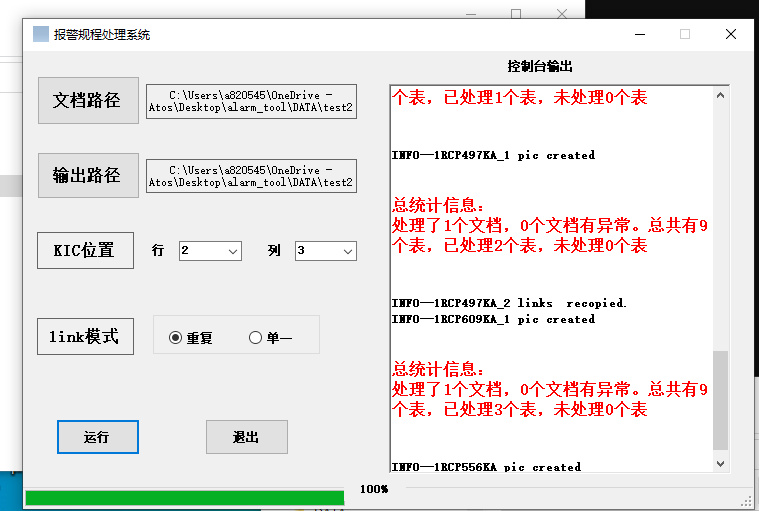The height and width of the screenshot is (511, 759).
Task: Click the 输出路径 button
Action: coord(88,176)
